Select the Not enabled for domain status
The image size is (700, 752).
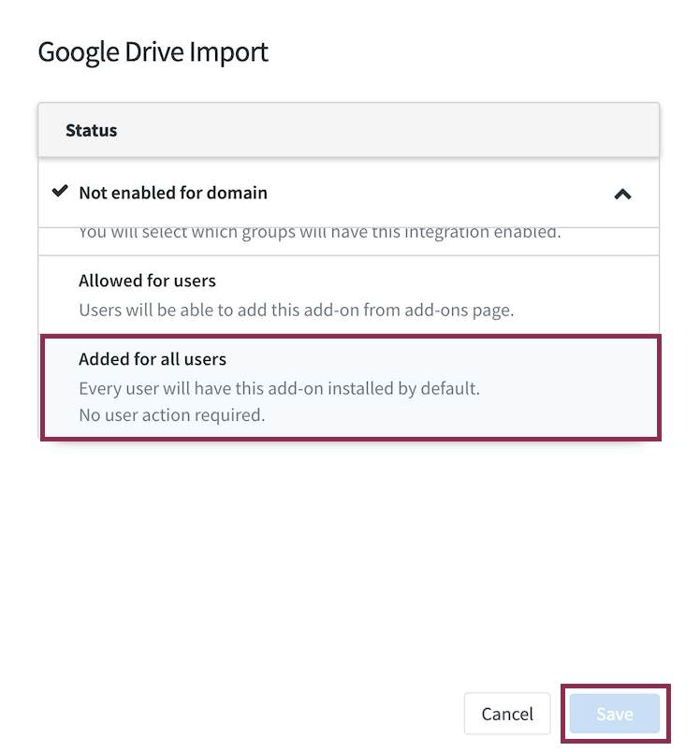coord(172,193)
